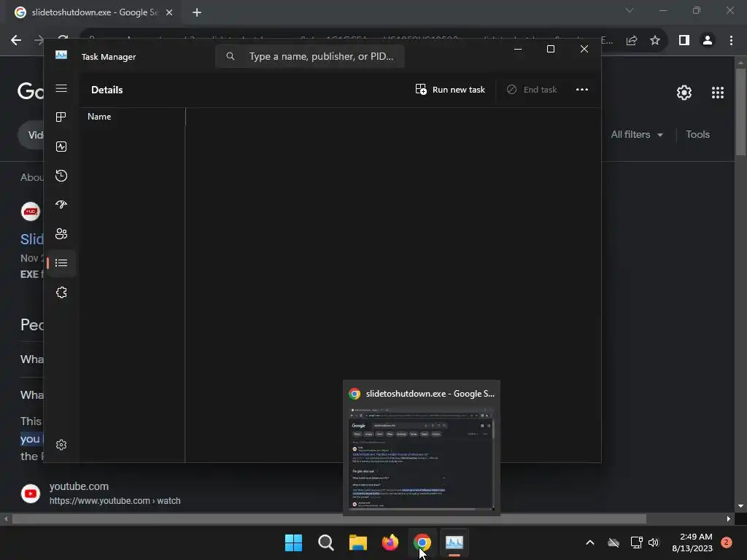747x560 pixels.
Task: Open the Windows Start menu
Action: tap(293, 542)
